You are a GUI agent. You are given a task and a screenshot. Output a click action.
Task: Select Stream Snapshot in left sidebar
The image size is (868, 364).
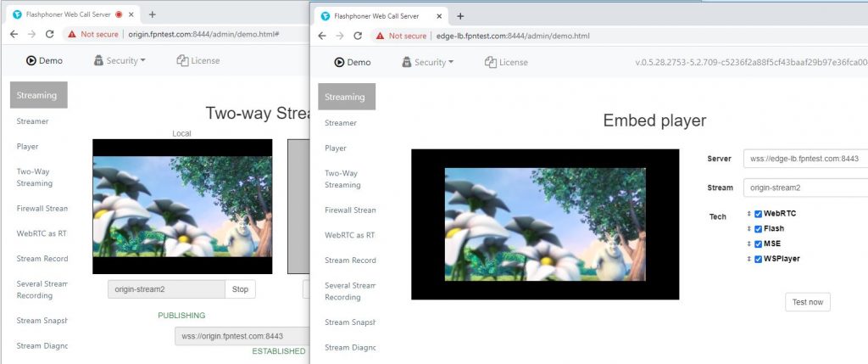pos(42,320)
